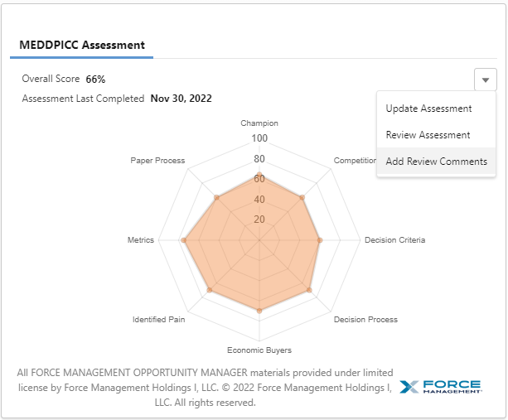Screen dimensions: 508x420
Task: Click the Decision Process data point
Action: point(309,290)
